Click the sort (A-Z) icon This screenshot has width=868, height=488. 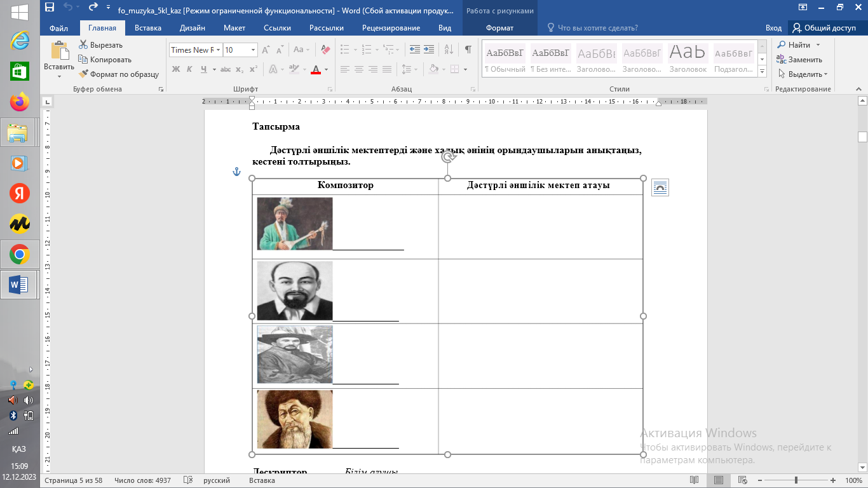pyautogui.click(x=449, y=50)
